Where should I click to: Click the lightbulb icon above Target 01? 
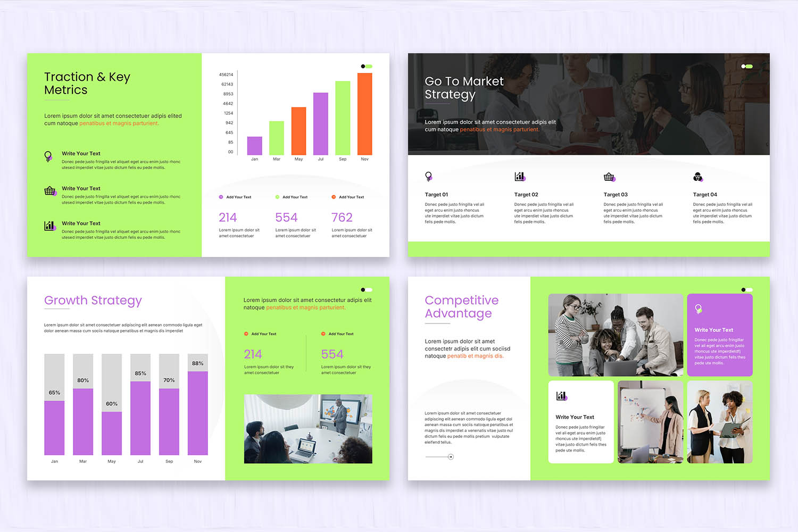tap(428, 176)
